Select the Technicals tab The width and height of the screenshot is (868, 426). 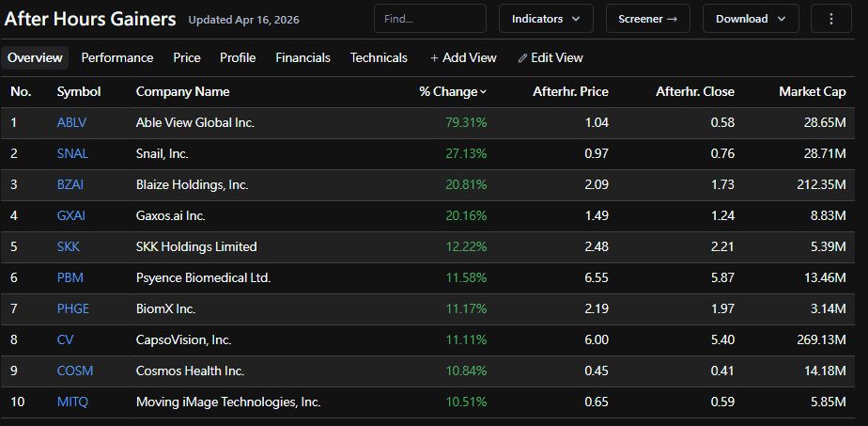[x=379, y=57]
